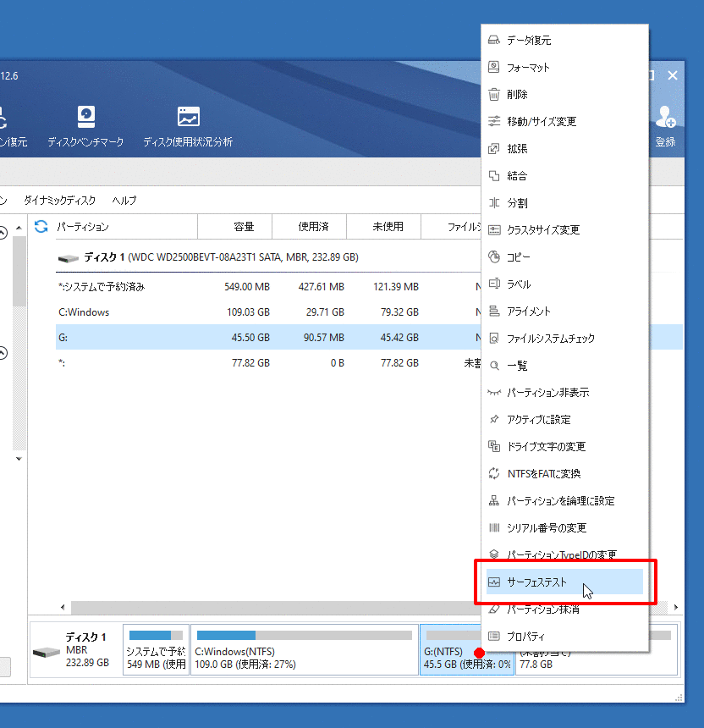Click the 未使用 column header
This screenshot has height=728, width=704.
tap(388, 227)
